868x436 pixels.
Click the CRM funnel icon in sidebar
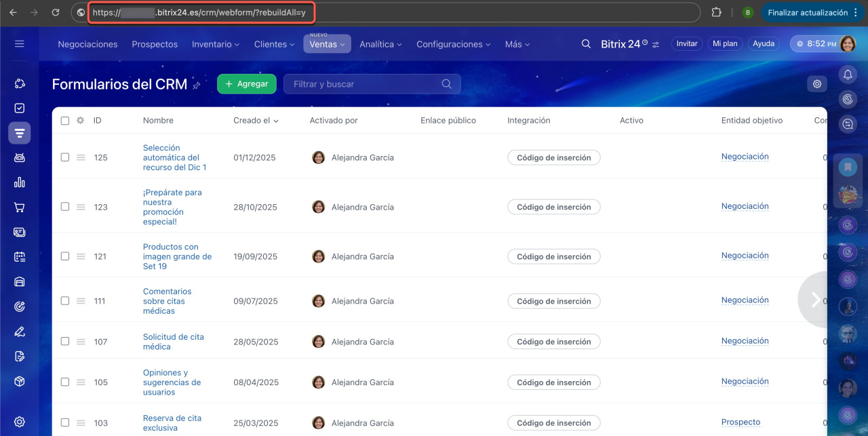point(20,133)
